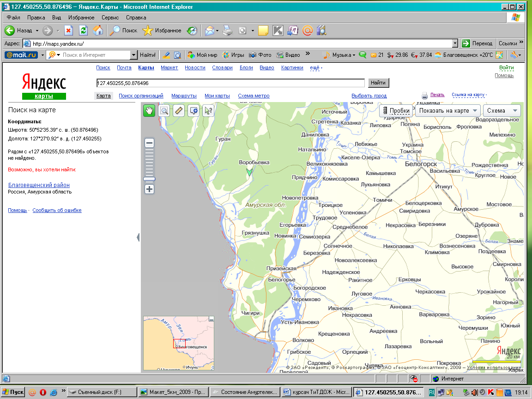Open mail.ru search field dropdown arrow
532x399 pixels.
(133, 55)
